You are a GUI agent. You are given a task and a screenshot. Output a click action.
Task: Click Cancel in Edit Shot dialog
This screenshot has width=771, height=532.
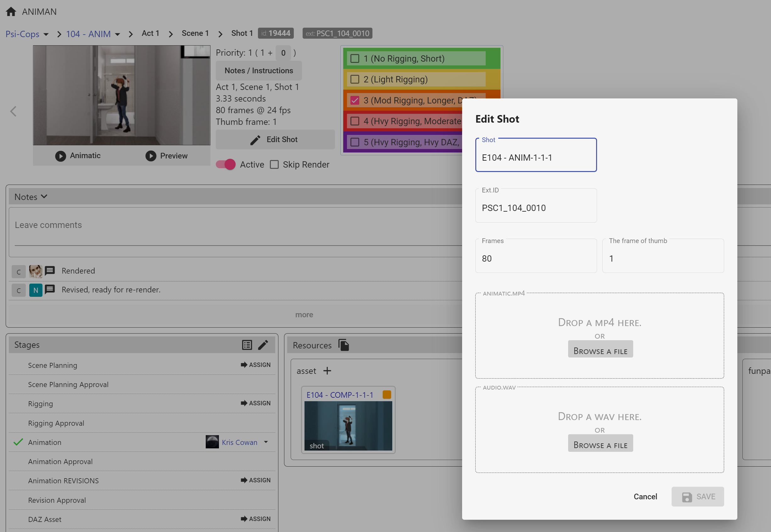tap(645, 496)
